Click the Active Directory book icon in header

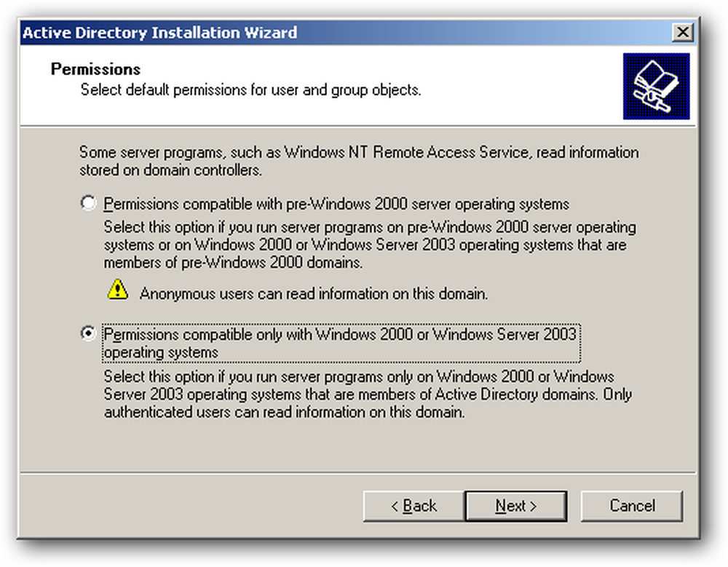click(656, 87)
